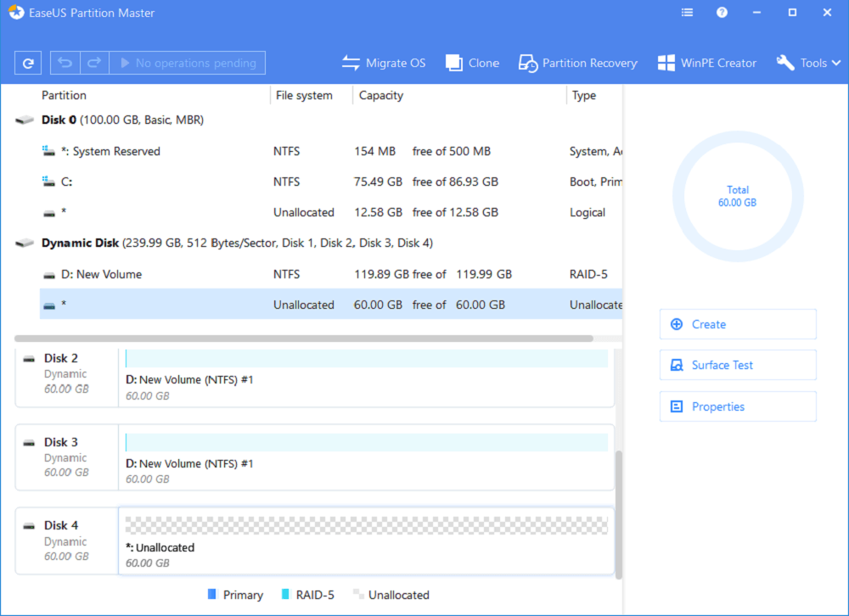Click the C: partition icon
The width and height of the screenshot is (849, 616).
click(x=48, y=182)
